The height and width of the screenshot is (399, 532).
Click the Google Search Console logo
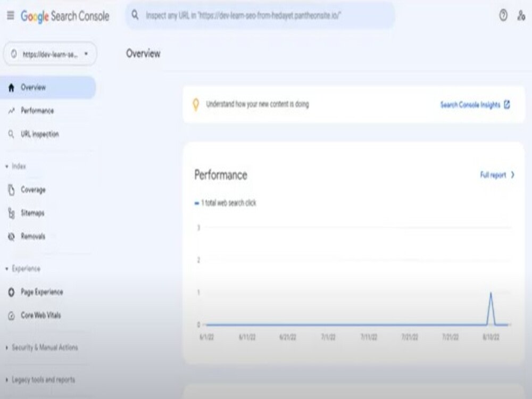[x=65, y=16]
